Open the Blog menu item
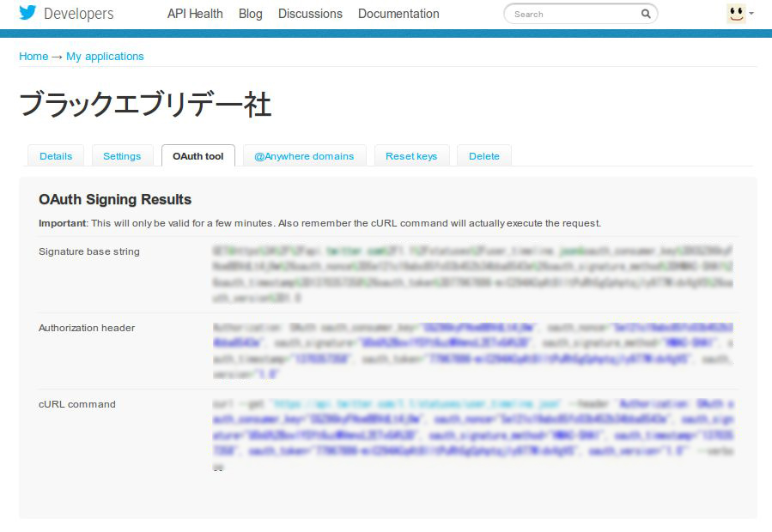 pyautogui.click(x=250, y=14)
